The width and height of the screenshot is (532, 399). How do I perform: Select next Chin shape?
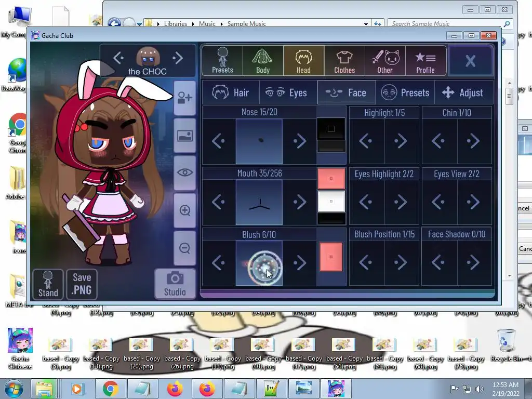[474, 141]
